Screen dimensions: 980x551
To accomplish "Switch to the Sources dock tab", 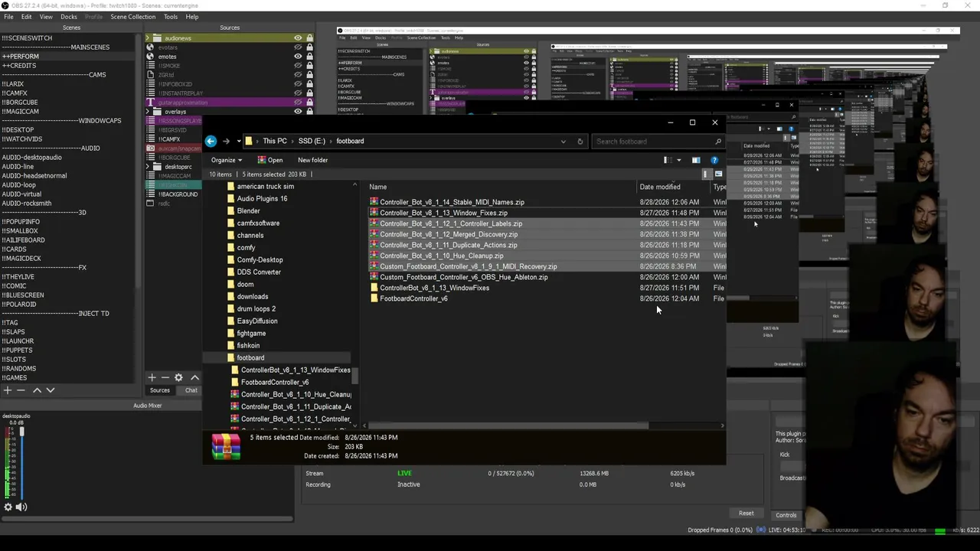I will point(160,390).
